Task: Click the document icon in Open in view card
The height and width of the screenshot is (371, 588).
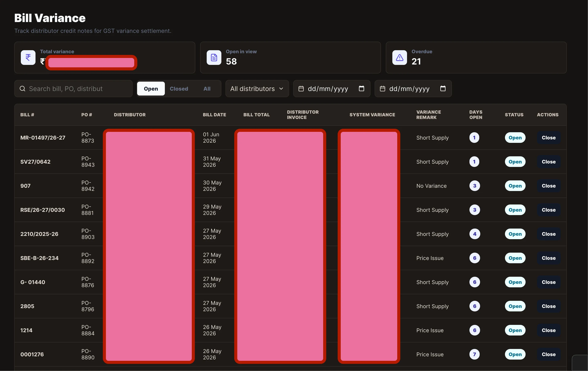Action: pyautogui.click(x=214, y=58)
